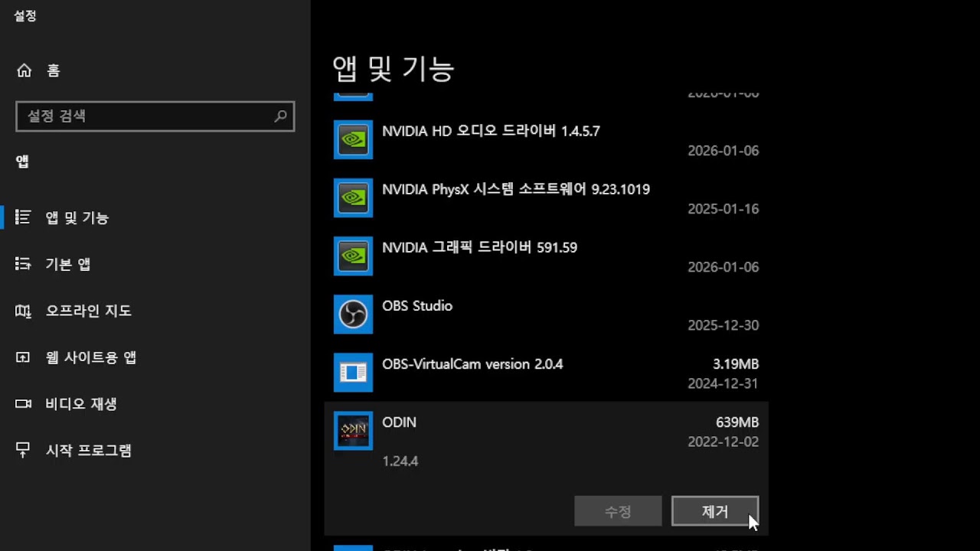Image resolution: width=980 pixels, height=551 pixels.
Task: Open the 홈 label in the sidebar
Action: pos(53,70)
